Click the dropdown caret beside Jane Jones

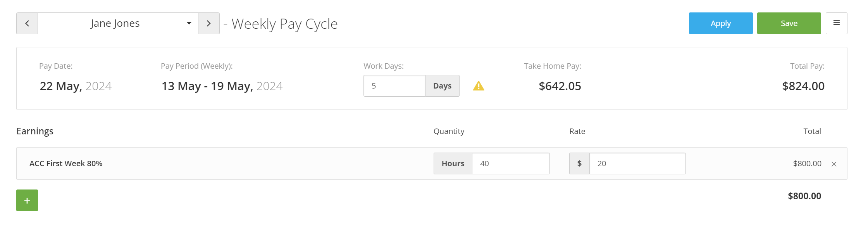[x=189, y=23]
